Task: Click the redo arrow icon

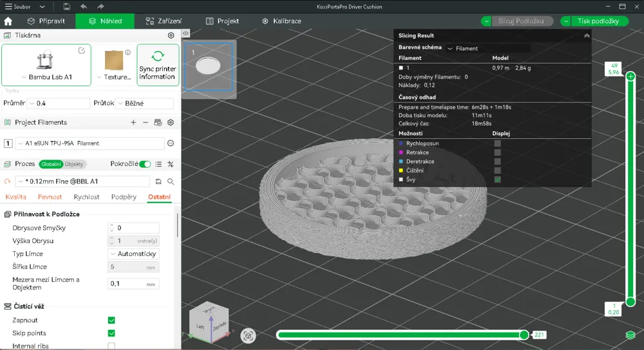Action: point(100,6)
